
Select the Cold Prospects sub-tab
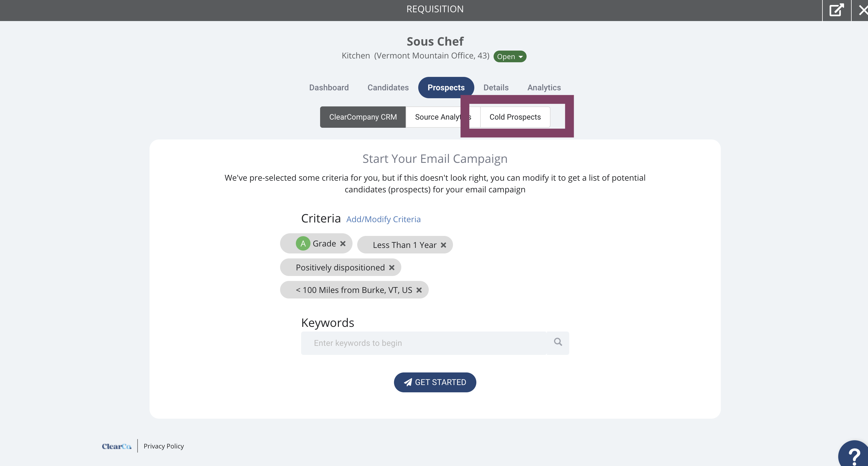515,117
